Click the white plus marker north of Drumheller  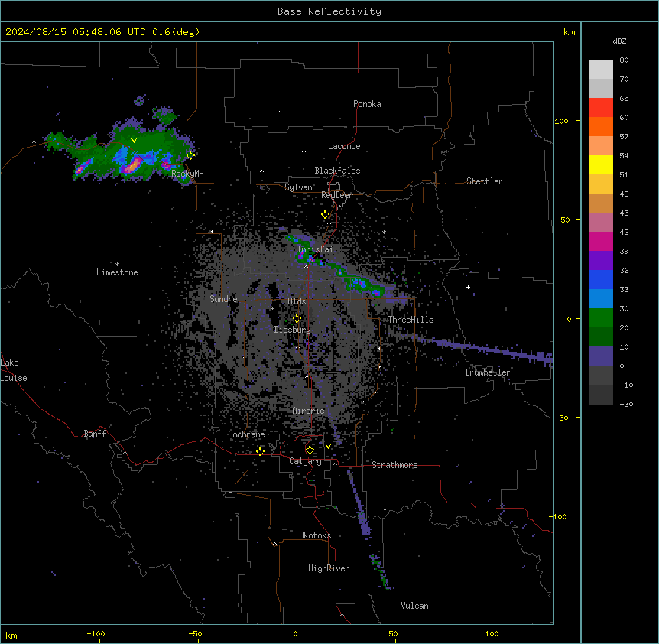point(468,287)
